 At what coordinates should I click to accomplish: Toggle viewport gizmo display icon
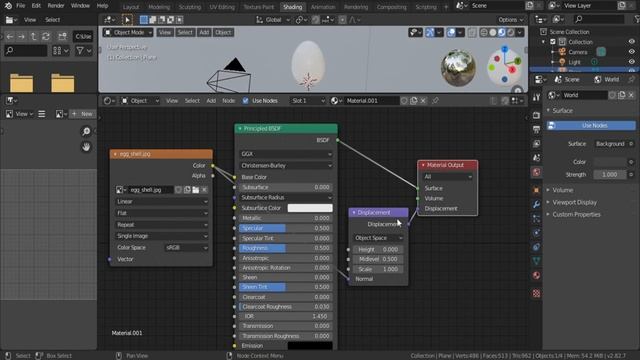click(430, 33)
